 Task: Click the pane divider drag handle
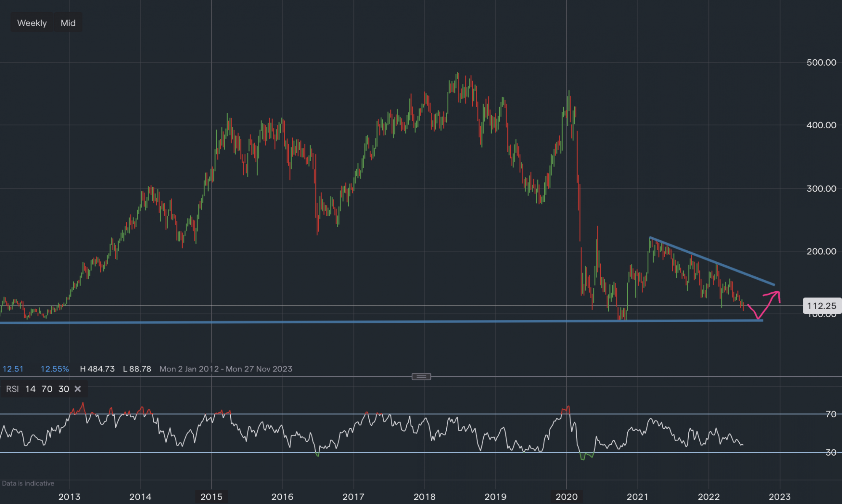tap(421, 377)
